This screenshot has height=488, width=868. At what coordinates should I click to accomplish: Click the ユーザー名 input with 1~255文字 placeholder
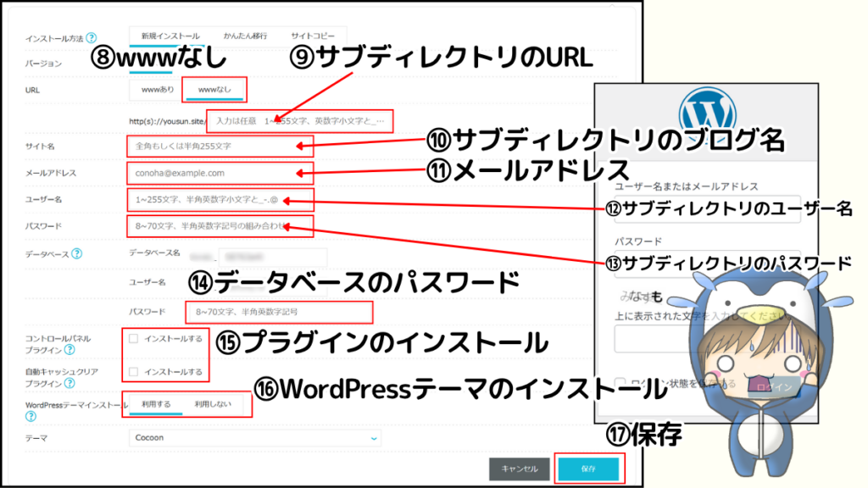pos(220,200)
